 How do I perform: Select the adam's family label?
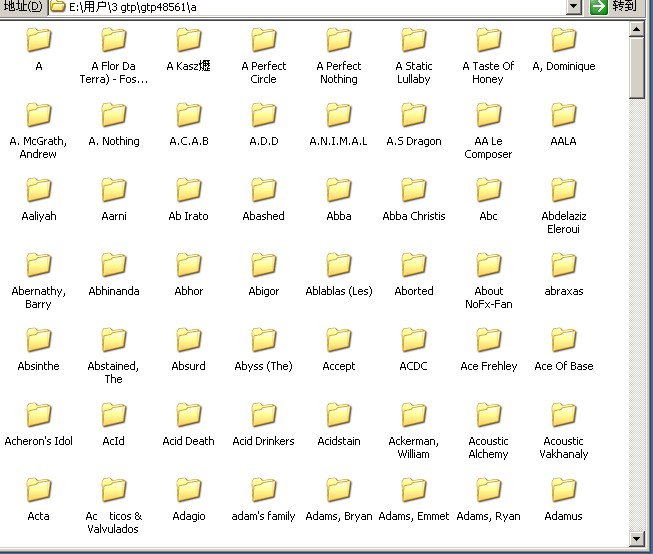coord(264,516)
